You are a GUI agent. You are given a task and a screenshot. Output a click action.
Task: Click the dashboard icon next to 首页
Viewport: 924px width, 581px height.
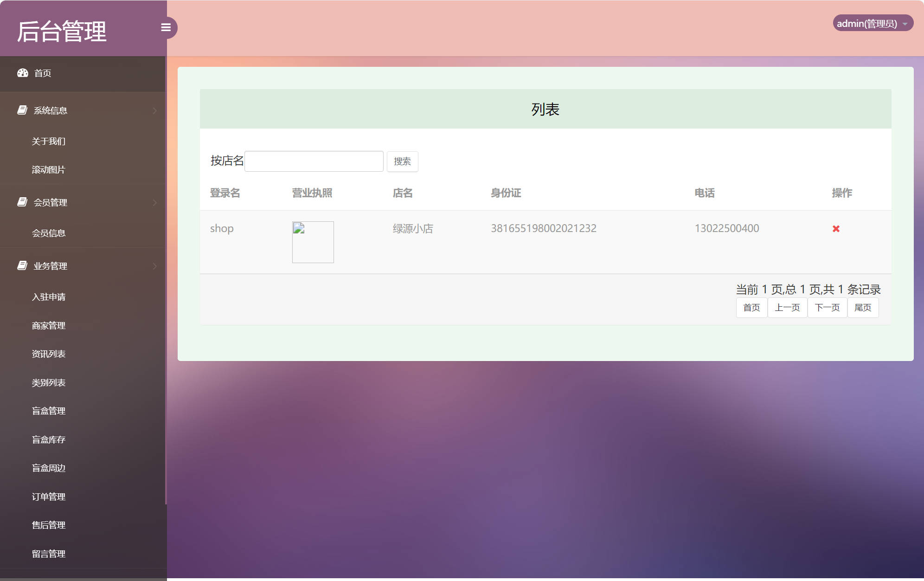tap(23, 73)
